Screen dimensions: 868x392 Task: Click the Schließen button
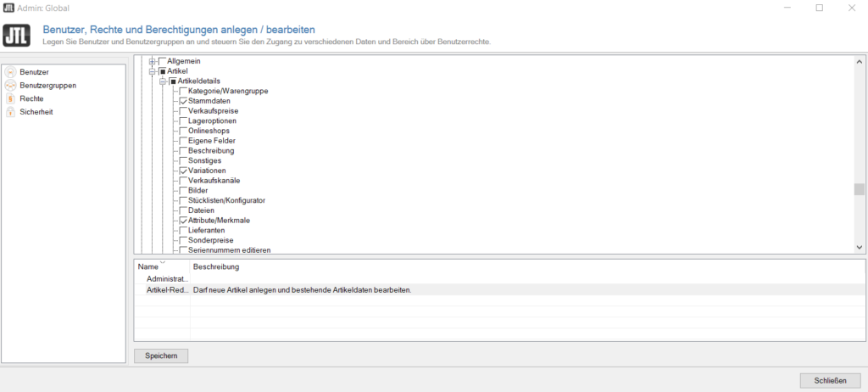pyautogui.click(x=829, y=379)
